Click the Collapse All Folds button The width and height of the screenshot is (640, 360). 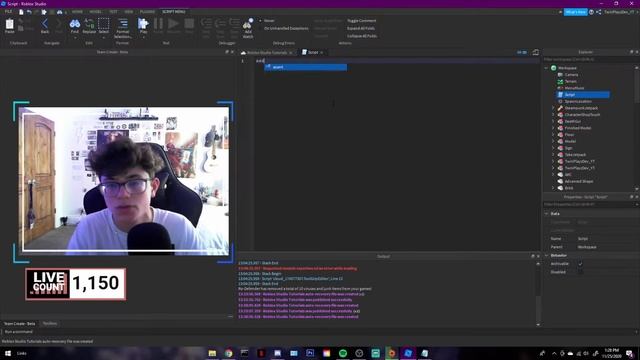click(362, 36)
